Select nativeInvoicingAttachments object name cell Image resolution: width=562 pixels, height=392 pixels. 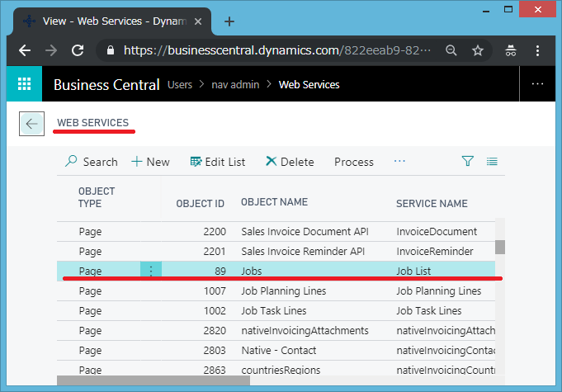coord(305,330)
